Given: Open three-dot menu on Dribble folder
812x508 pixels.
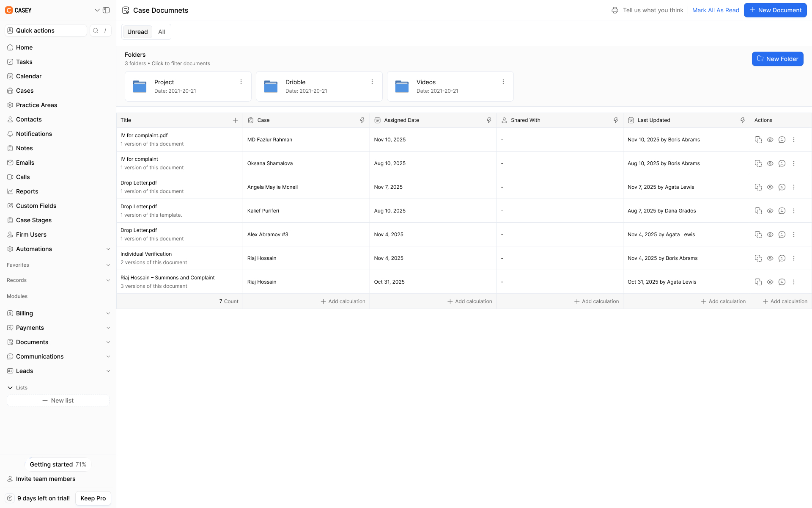Looking at the screenshot, I should [372, 82].
